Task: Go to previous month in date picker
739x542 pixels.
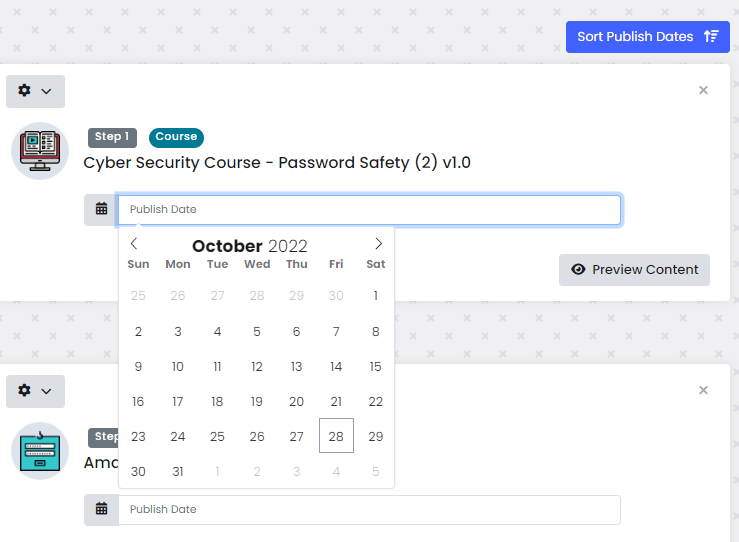Action: pyautogui.click(x=134, y=244)
